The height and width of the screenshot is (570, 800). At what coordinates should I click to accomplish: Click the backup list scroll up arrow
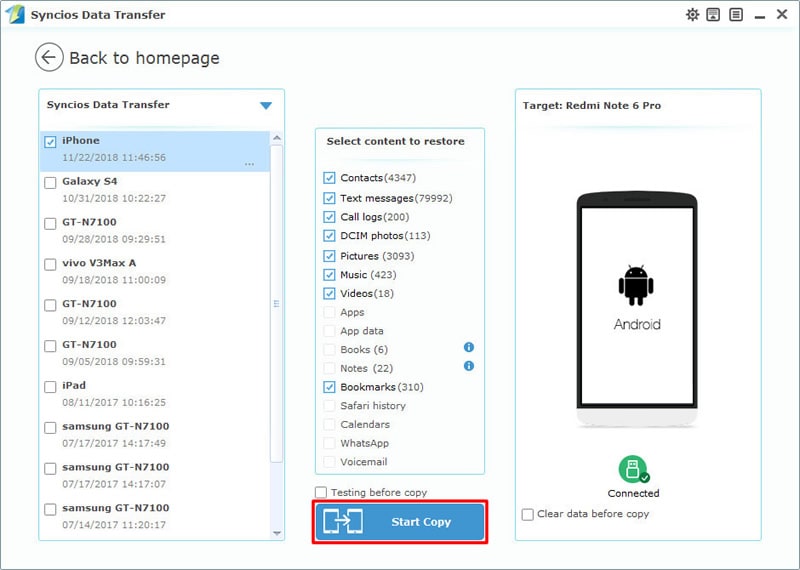[277, 138]
